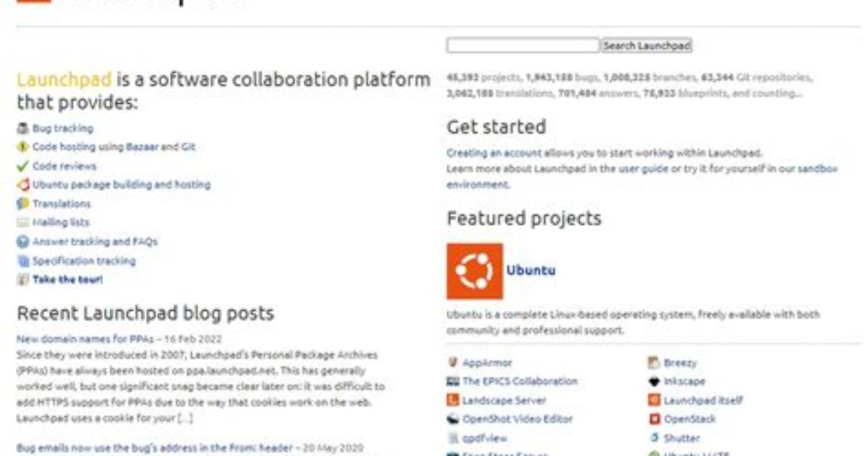
Task: Click the OpenStack project icon
Action: (x=655, y=419)
